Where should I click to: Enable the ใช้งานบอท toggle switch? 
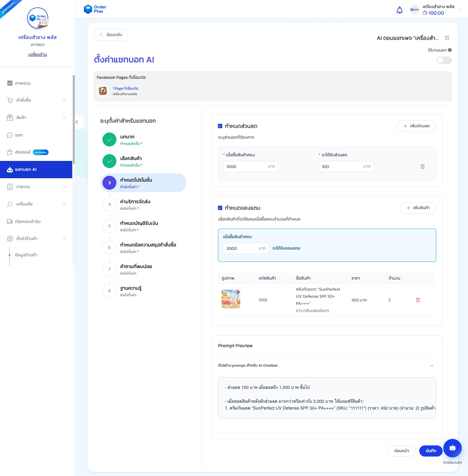click(444, 60)
